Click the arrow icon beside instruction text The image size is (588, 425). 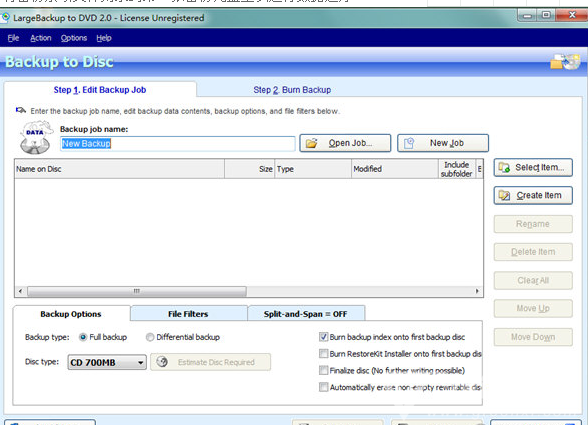click(21, 110)
